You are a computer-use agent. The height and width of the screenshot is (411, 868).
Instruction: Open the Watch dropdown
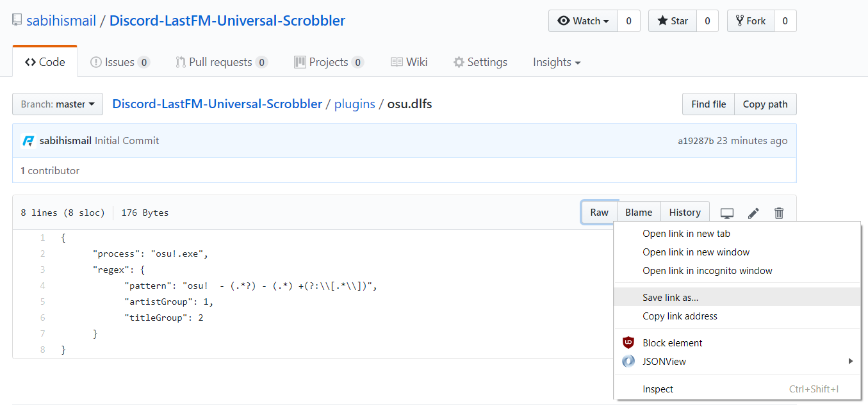pyautogui.click(x=583, y=20)
